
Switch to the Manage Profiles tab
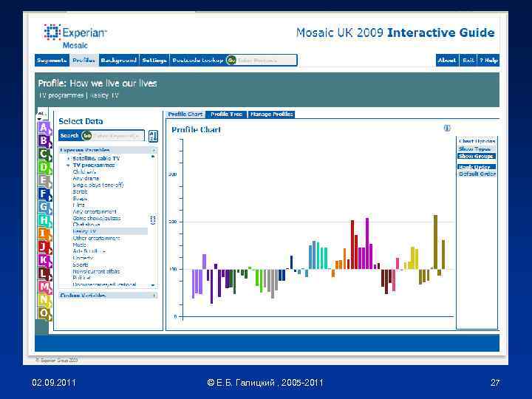coord(271,115)
